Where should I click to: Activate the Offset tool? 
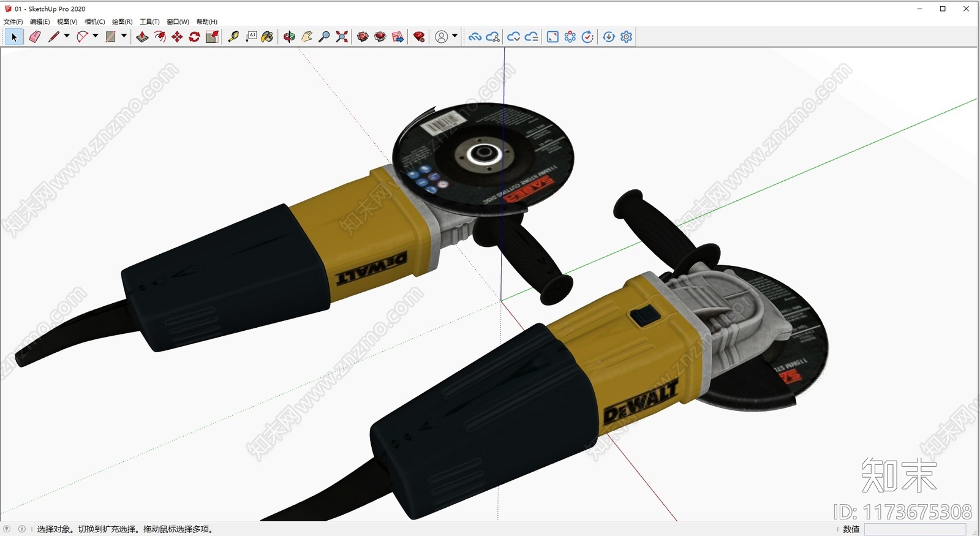(x=159, y=37)
